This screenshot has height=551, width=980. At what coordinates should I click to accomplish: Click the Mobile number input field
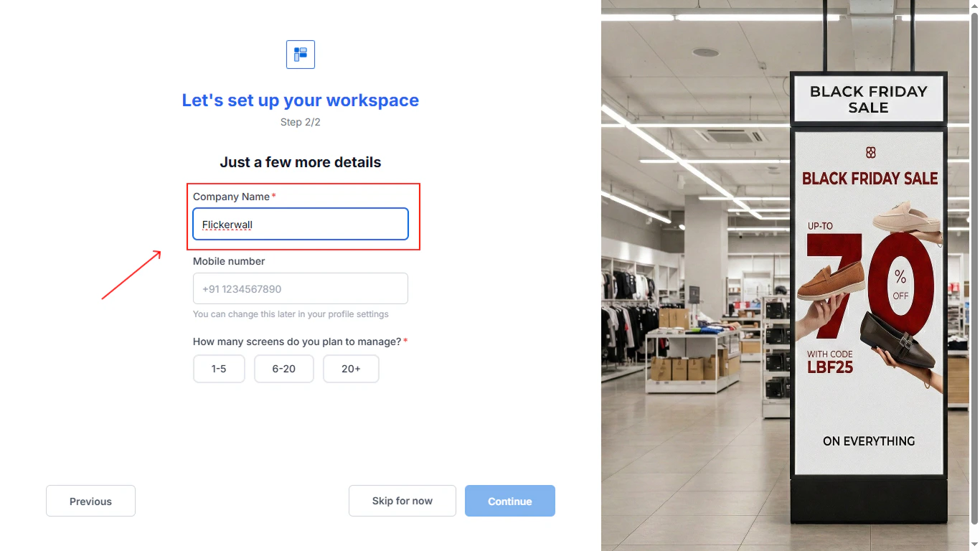301,288
